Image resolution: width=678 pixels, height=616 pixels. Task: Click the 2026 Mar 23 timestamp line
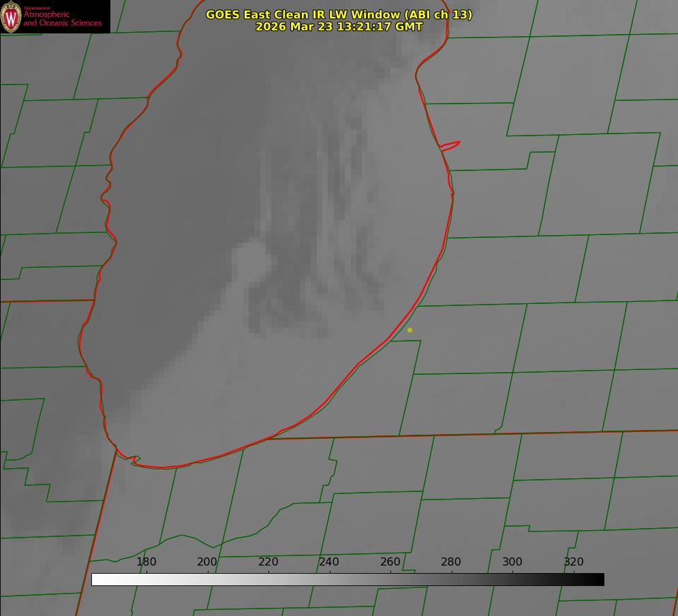339,27
